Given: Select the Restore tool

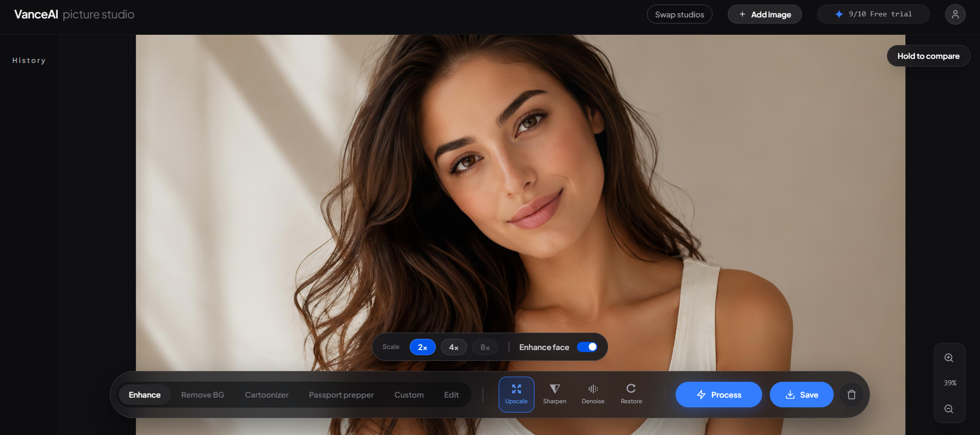Looking at the screenshot, I should (631, 394).
